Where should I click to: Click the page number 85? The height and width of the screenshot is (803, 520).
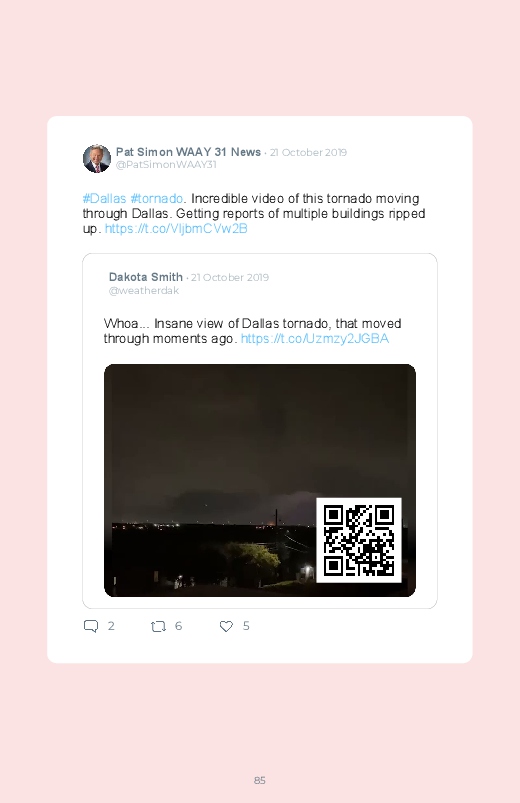260,780
